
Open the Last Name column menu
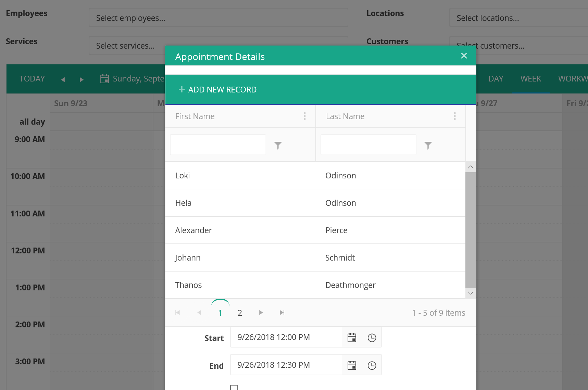pos(455,116)
